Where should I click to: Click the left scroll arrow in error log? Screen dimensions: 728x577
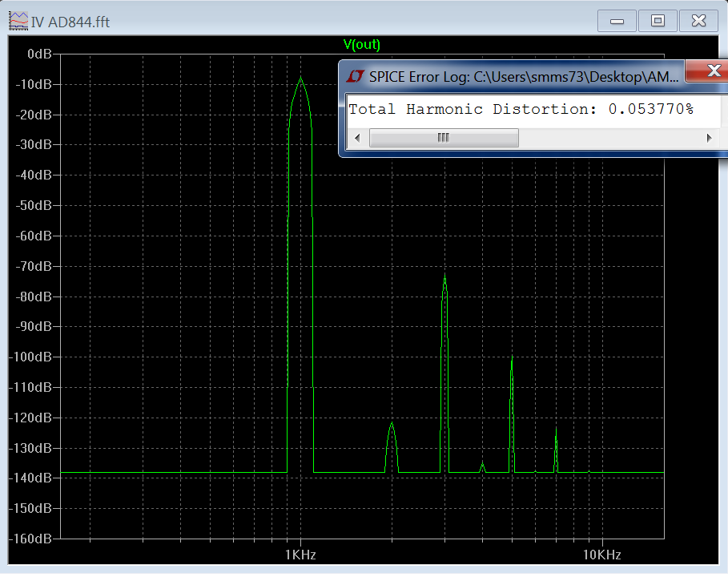357,138
